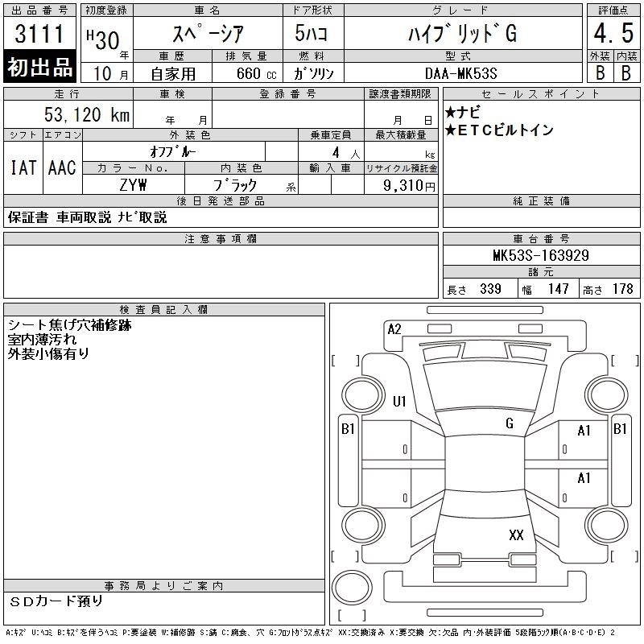Select the car name スペーシア
The width and height of the screenshot is (644, 644).
(x=208, y=33)
